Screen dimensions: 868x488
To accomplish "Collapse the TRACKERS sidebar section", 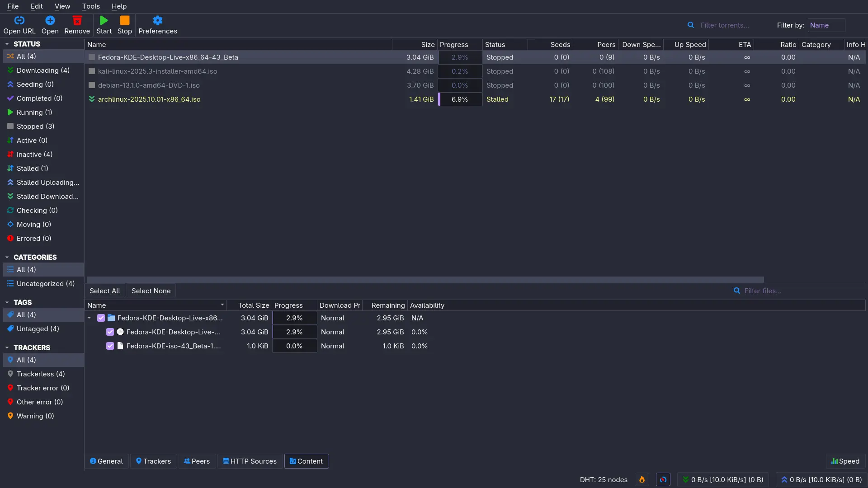I will [7, 348].
